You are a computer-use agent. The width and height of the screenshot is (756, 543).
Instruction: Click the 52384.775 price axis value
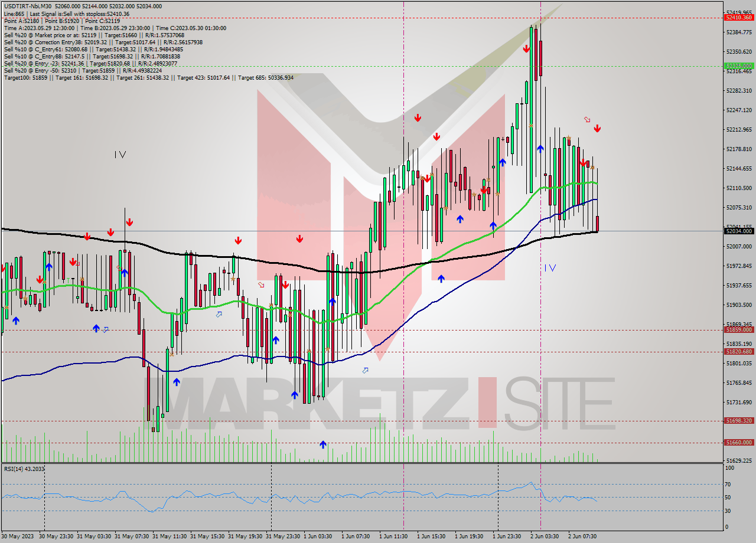tap(739, 32)
